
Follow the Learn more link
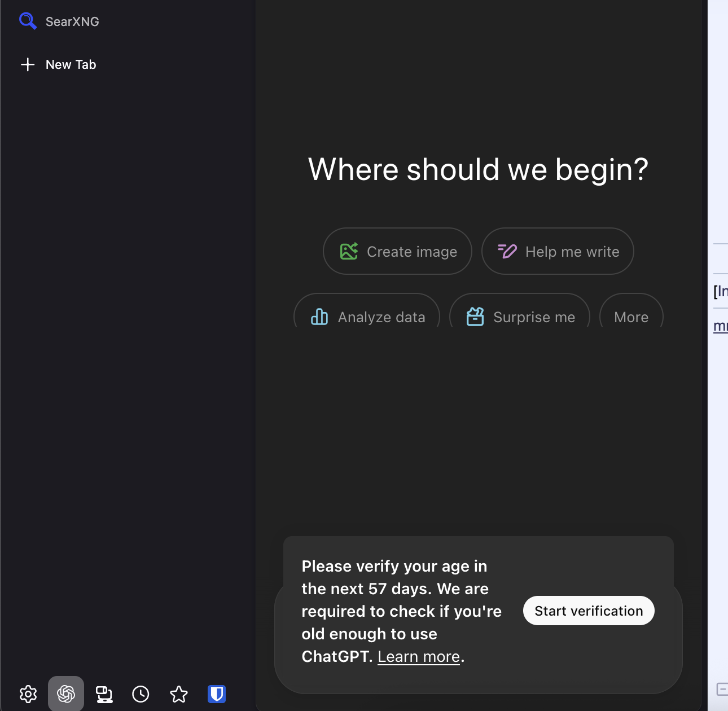pyautogui.click(x=419, y=657)
